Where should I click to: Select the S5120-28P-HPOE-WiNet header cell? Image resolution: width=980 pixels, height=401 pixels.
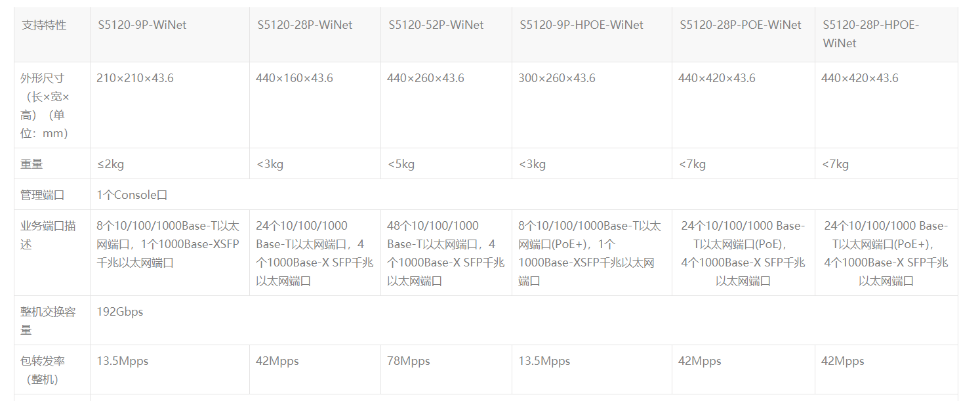point(870,34)
